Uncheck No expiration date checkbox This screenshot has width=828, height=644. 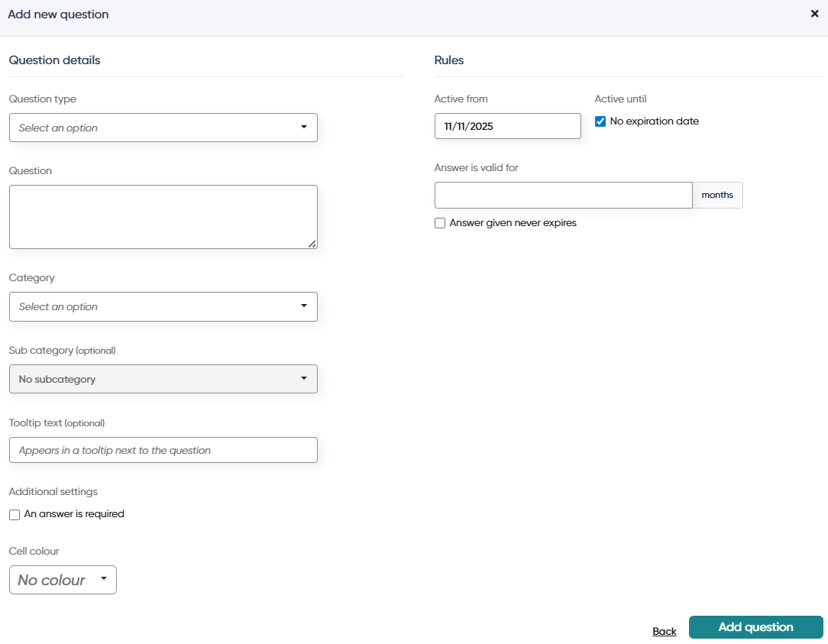pos(600,121)
